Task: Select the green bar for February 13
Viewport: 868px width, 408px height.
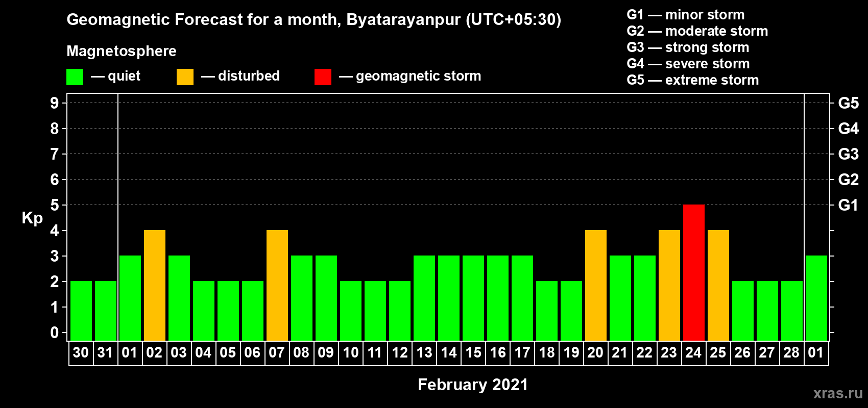Action: (x=424, y=298)
